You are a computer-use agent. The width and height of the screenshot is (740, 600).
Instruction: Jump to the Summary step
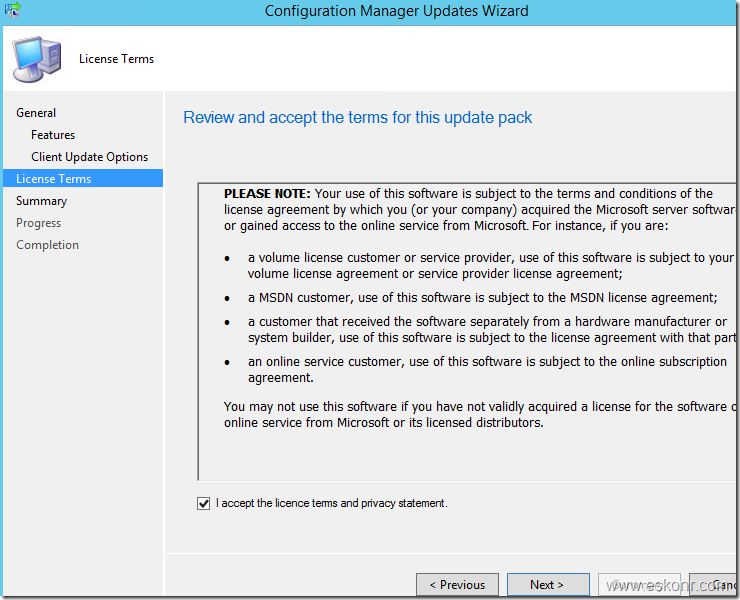(x=41, y=201)
